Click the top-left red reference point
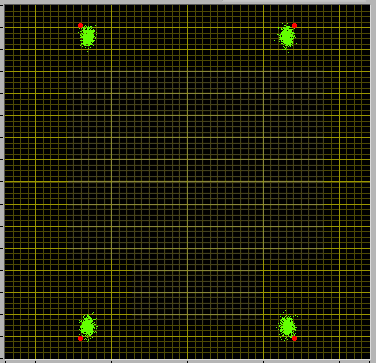Viewport: 376px width, 363px height. [80, 25]
